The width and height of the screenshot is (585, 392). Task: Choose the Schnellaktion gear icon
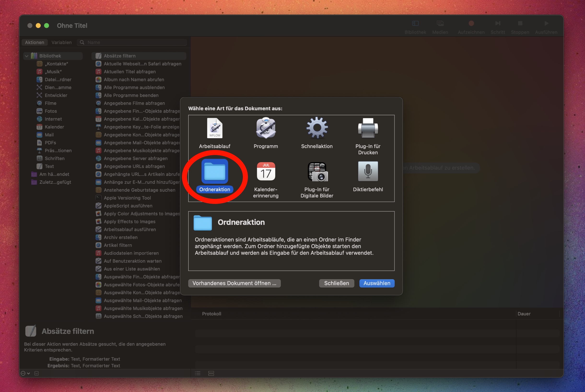click(317, 128)
